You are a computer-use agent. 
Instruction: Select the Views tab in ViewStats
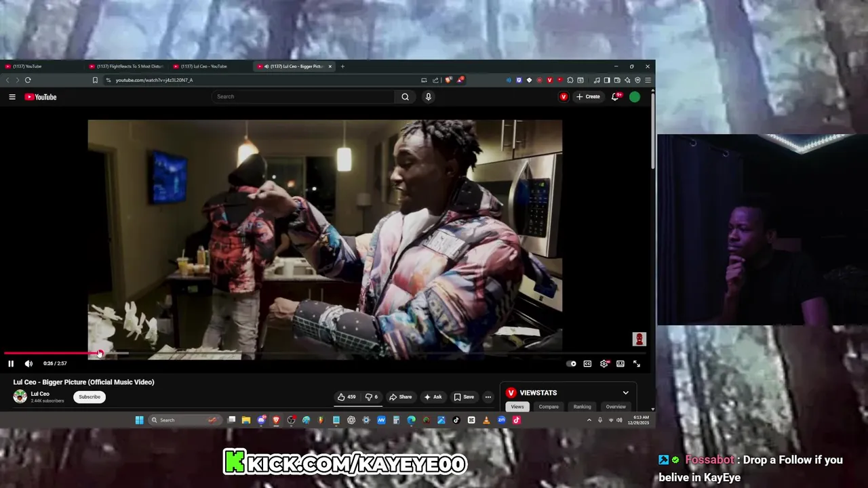517,407
